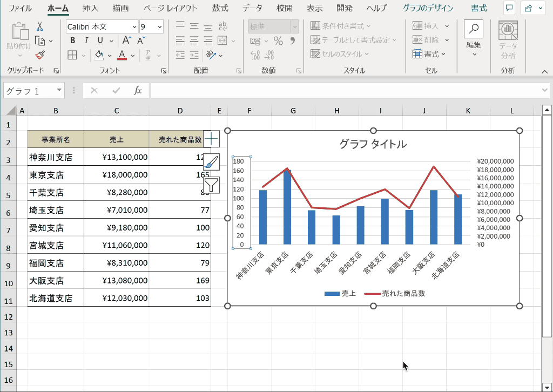Expand the Name Box dropdown arrow
Image resolution: width=553 pixels, height=392 pixels.
[x=58, y=91]
